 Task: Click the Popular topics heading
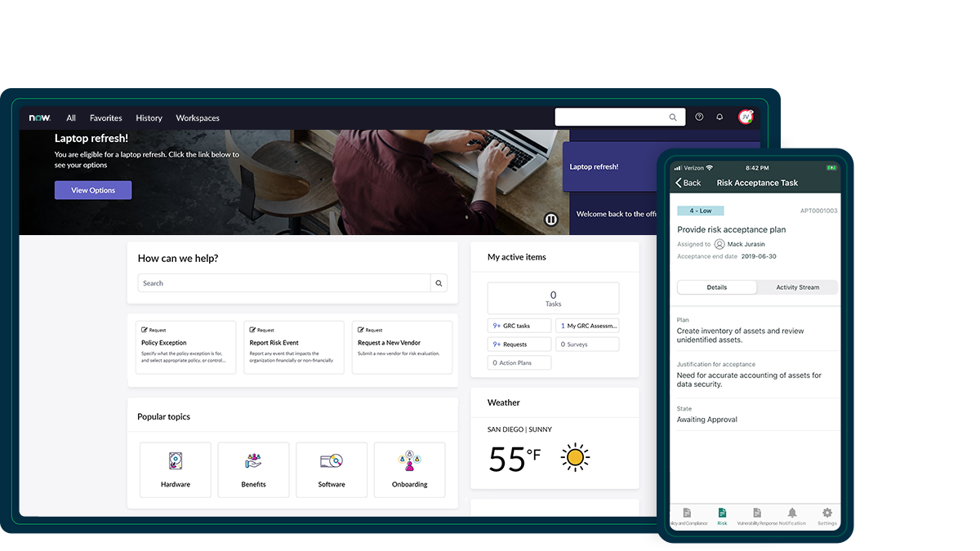163,416
